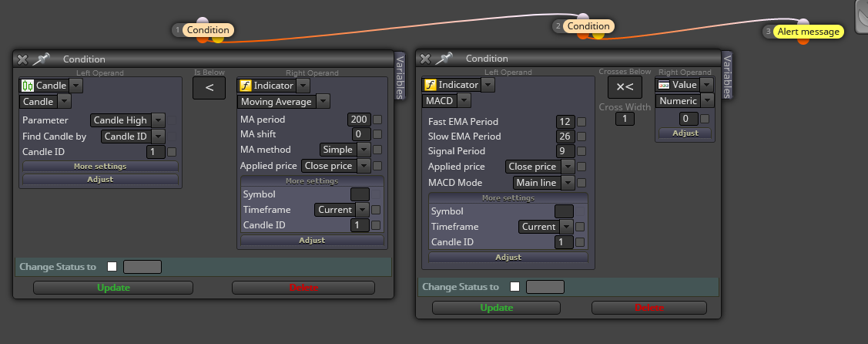Click the Is Below less-than operator button
Screen dimensions: 868x344
point(209,88)
